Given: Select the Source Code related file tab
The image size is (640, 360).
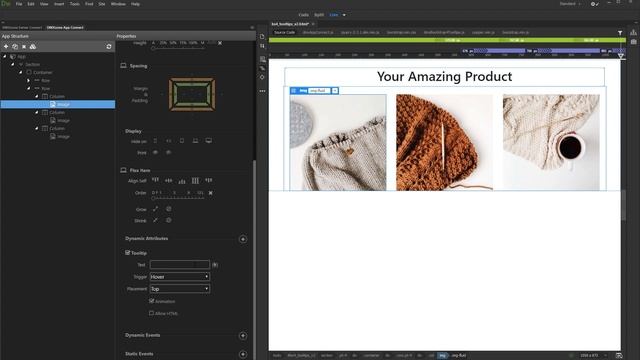Looking at the screenshot, I should 284,32.
